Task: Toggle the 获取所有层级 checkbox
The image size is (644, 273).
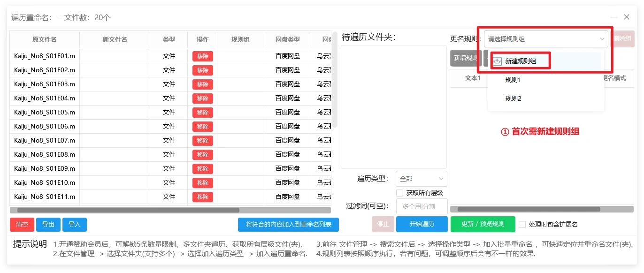Action: [x=399, y=193]
